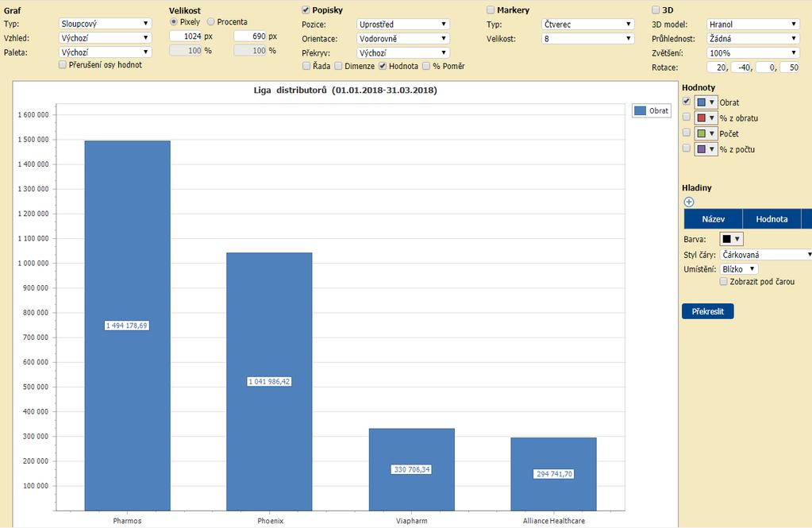
Task: Pick the % z obratu color swatch
Action: [706, 118]
